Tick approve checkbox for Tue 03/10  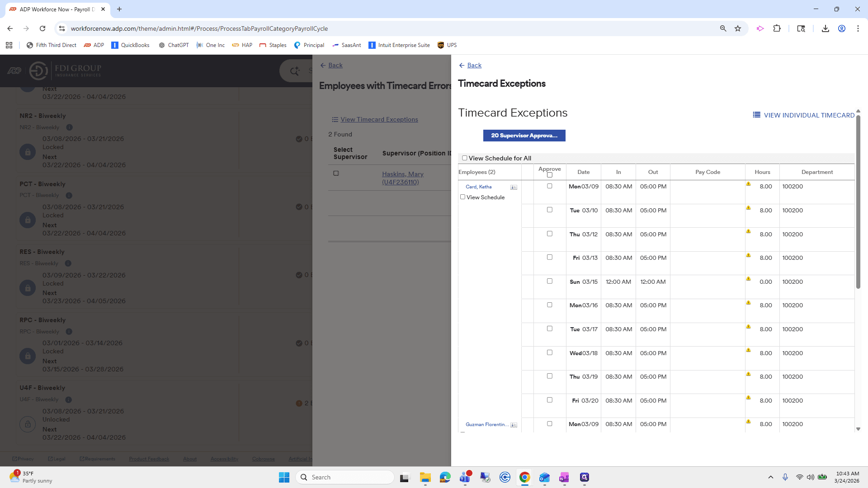click(x=550, y=210)
